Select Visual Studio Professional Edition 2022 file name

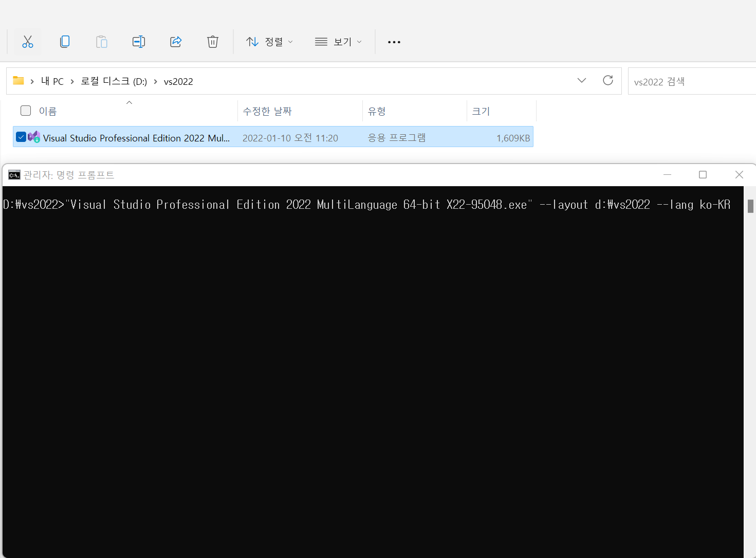coord(136,138)
